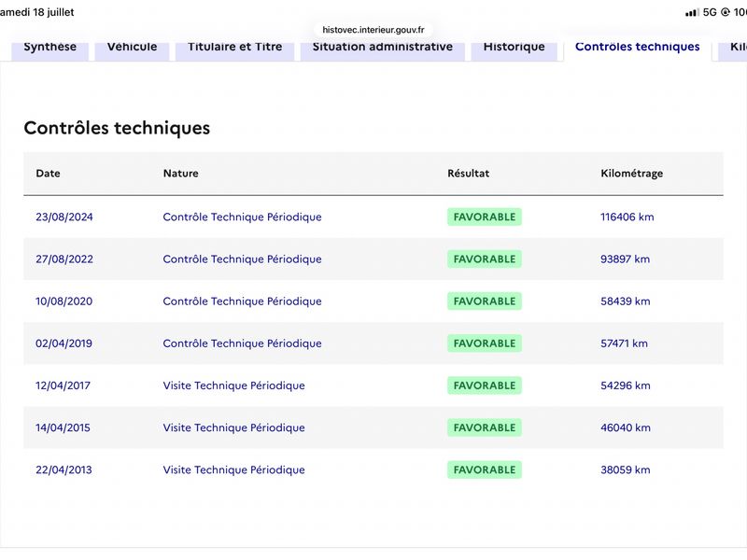
Task: Click Visite Technique Périodique in 2015 row
Action: pyautogui.click(x=234, y=427)
